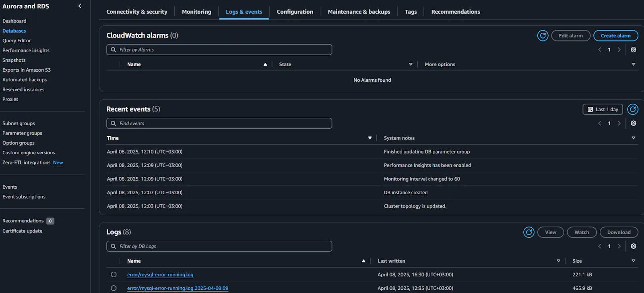Refresh the CloudWatch alarms list

point(543,35)
